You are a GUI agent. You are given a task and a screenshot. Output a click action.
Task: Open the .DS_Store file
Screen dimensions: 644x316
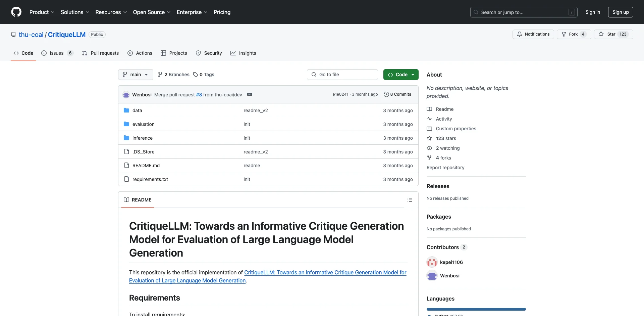(x=143, y=152)
